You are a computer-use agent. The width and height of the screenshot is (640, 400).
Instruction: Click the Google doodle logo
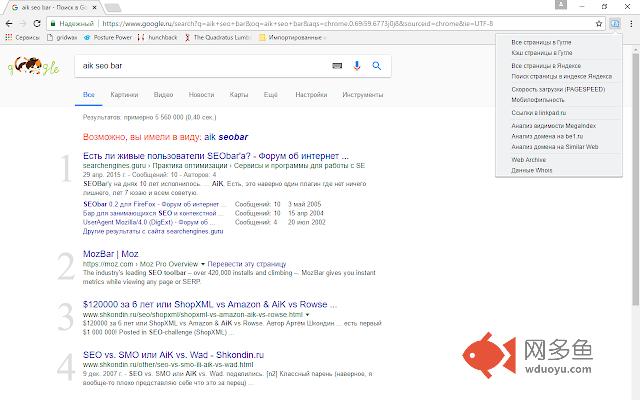(x=34, y=67)
